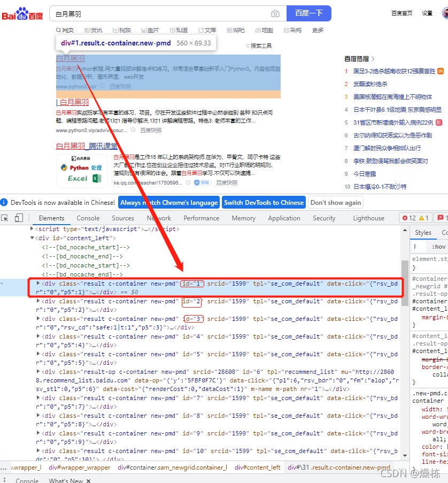Viewport: 448px width, 483px height.
Task: Switch to the Elements panel tab
Action: coord(51,218)
